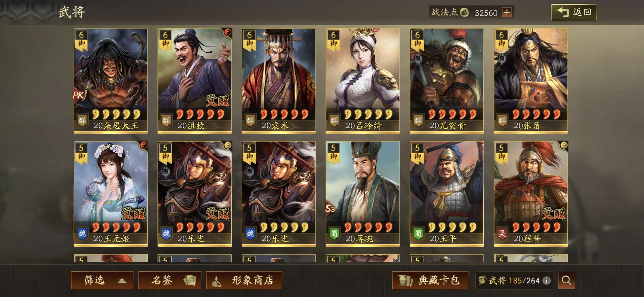Click the yin-yang badge on 沮授 card
Image resolution: width=644 pixels, height=297 pixels.
pyautogui.click(x=227, y=33)
